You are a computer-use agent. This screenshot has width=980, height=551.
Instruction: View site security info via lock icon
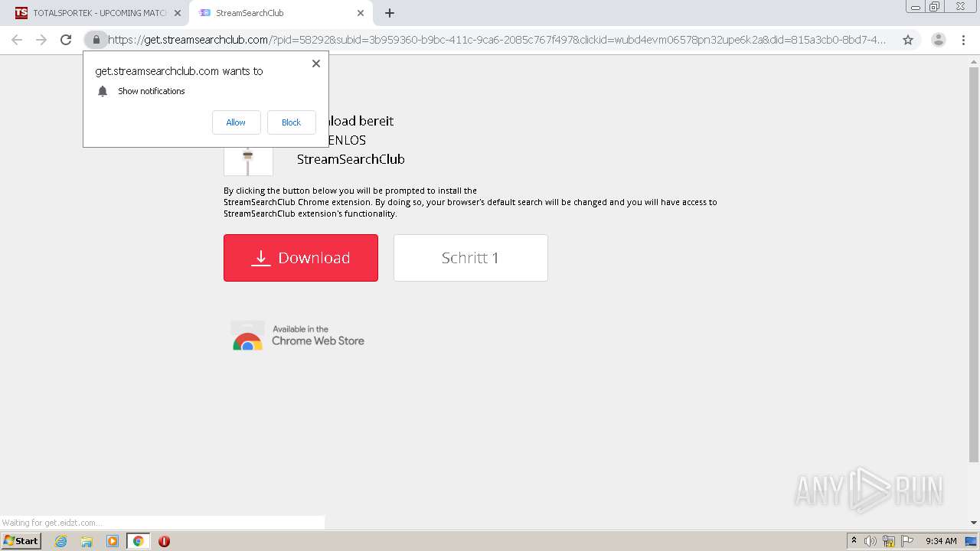point(96,40)
